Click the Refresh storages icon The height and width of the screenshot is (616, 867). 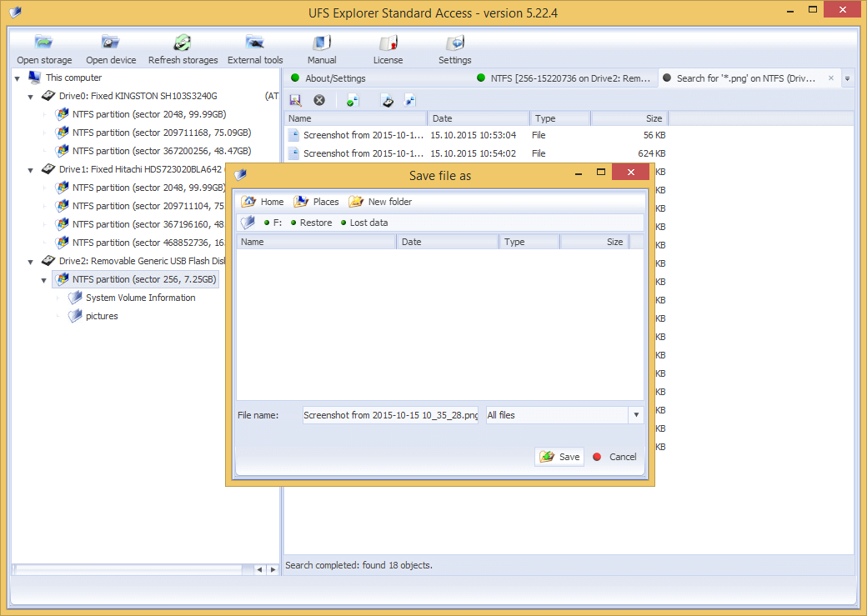click(x=183, y=42)
